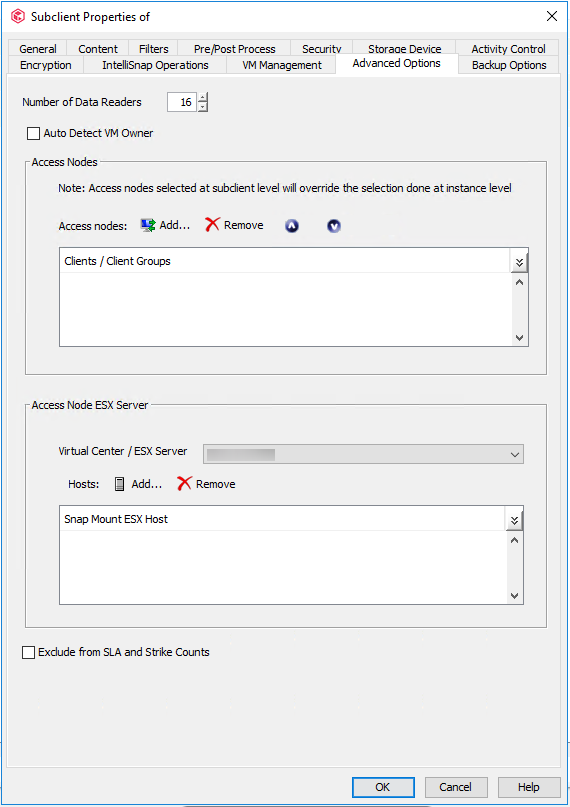Decrease Number of Data Readers value

[x=203, y=107]
